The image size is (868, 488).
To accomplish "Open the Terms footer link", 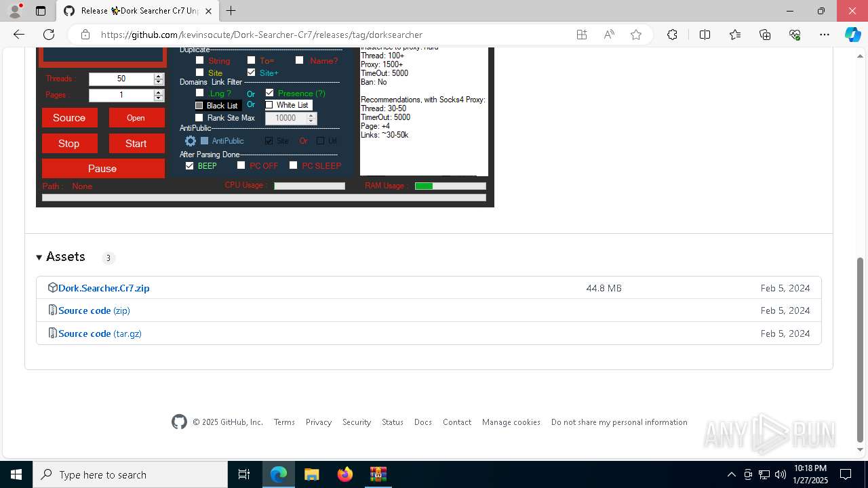I will 284,422.
